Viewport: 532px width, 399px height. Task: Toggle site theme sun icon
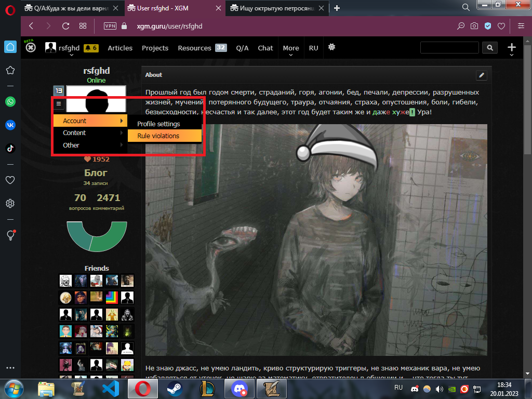pyautogui.click(x=332, y=47)
